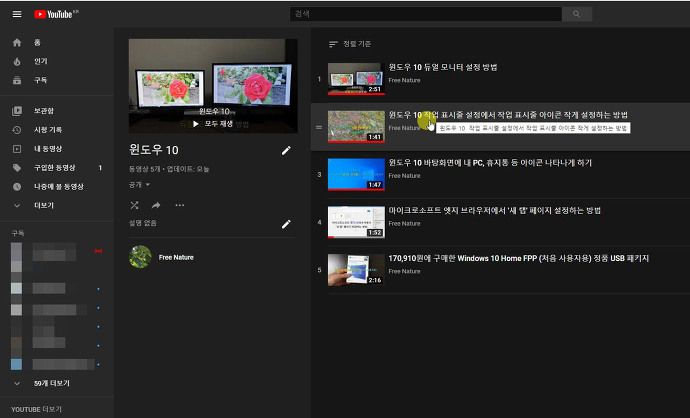Open the Free Nature channel avatar
Screen dimensions: 690x418
140,257
